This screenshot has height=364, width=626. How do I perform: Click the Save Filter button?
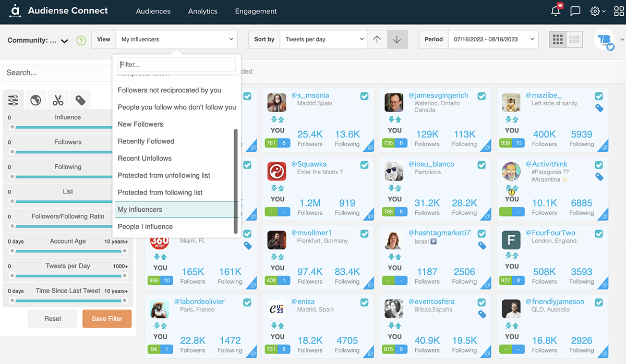tap(107, 319)
